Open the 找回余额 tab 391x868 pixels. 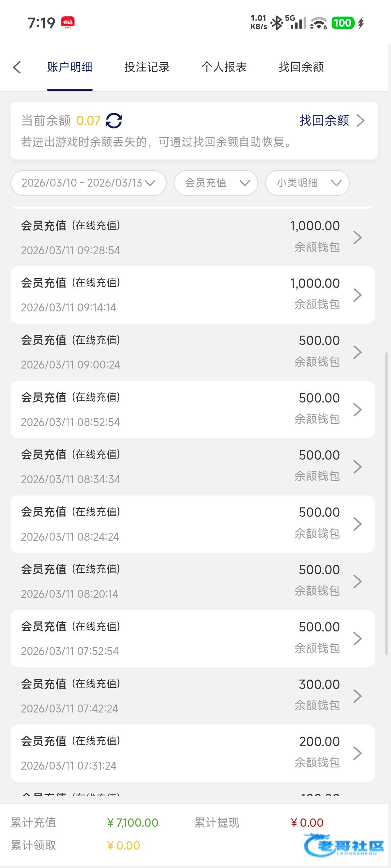(x=301, y=67)
